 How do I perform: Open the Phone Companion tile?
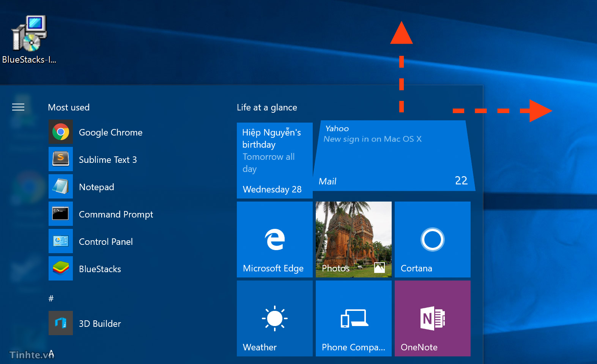coord(354,318)
